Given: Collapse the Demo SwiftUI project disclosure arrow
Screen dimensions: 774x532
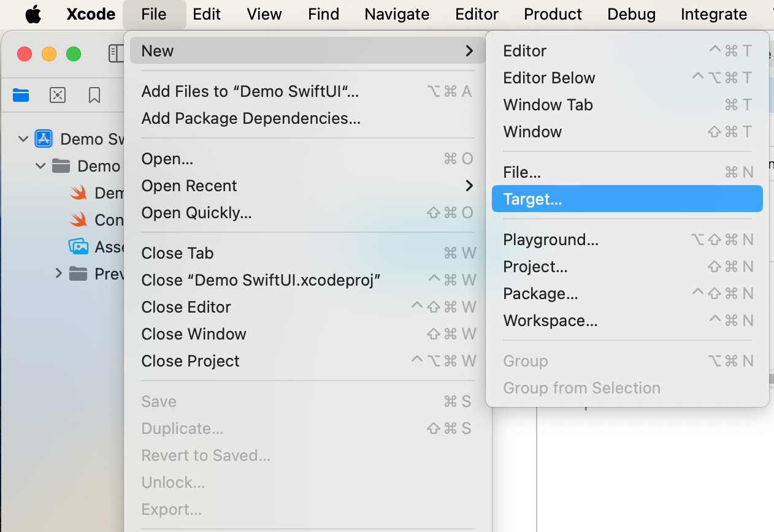Looking at the screenshot, I should (x=23, y=139).
